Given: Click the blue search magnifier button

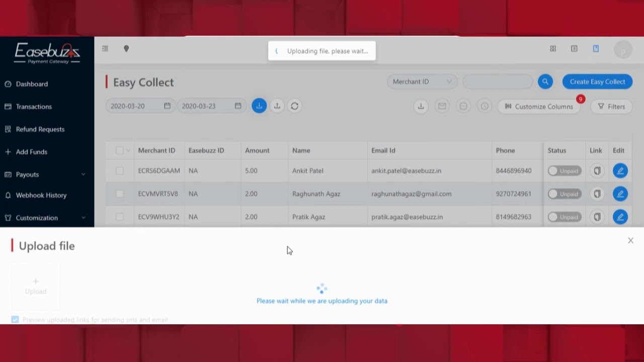Looking at the screenshot, I should tap(545, 81).
